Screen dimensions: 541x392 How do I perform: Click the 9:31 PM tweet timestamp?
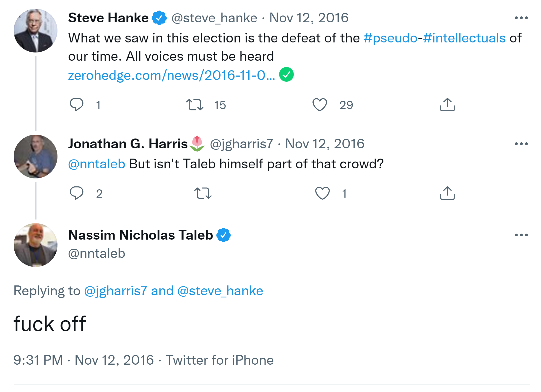point(38,360)
